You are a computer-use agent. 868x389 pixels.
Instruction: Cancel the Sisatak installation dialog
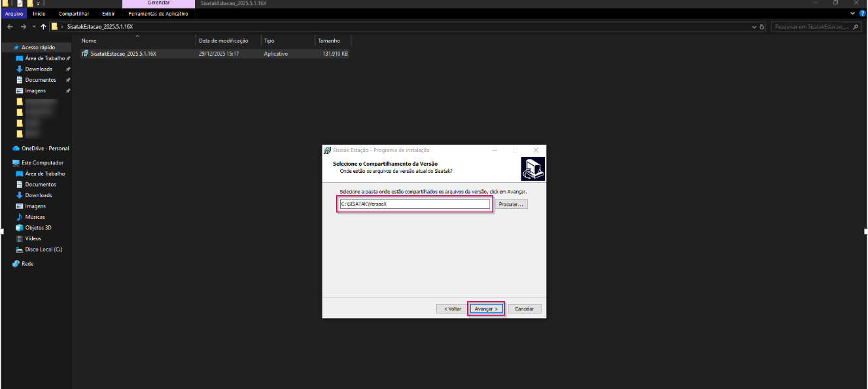pyautogui.click(x=525, y=308)
